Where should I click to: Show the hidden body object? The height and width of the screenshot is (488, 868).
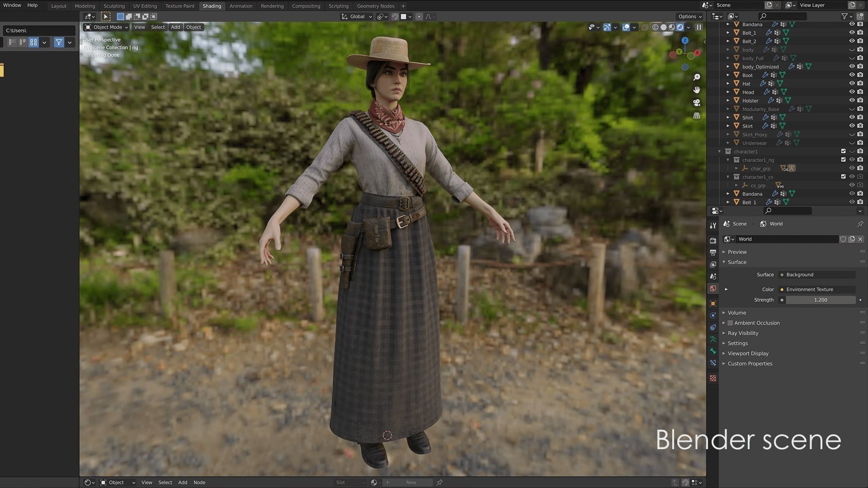852,50
